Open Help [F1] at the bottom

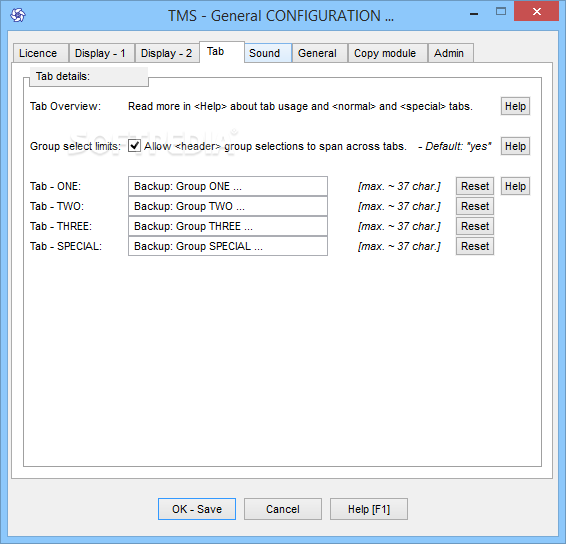tap(369, 509)
